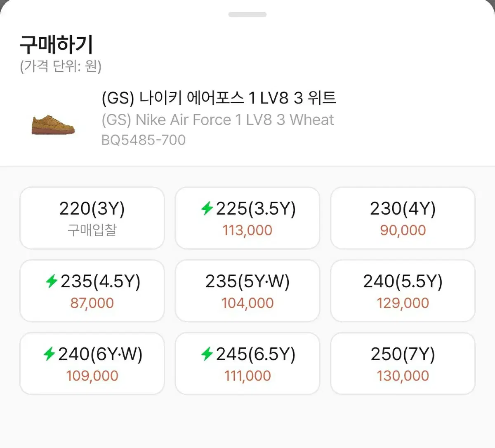Tap the 111,000 price under 245(6.5Y)
This screenshot has height=448, width=495.
click(x=247, y=376)
